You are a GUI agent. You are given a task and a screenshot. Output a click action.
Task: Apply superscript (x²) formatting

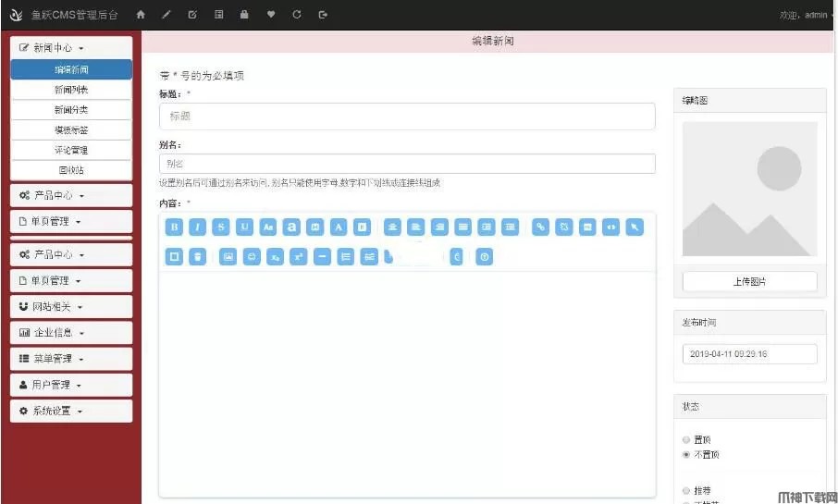pos(298,257)
